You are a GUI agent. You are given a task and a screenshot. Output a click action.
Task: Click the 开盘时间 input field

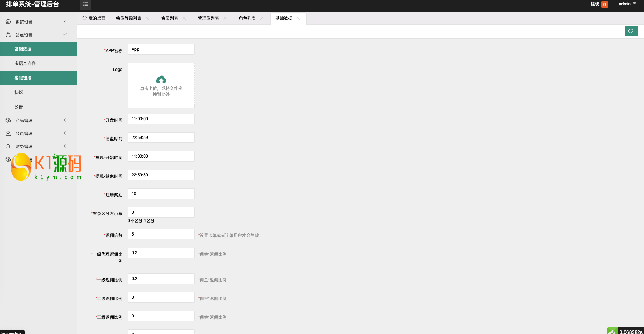(x=161, y=119)
